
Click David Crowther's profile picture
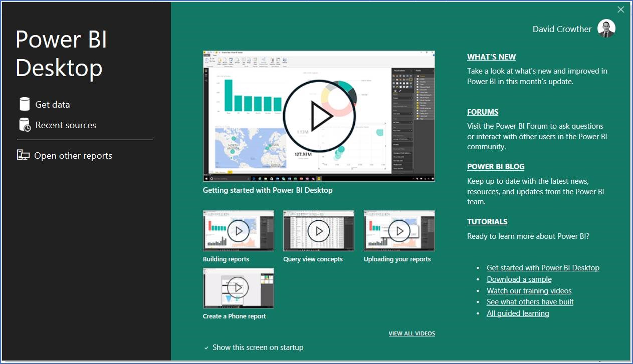pos(606,29)
